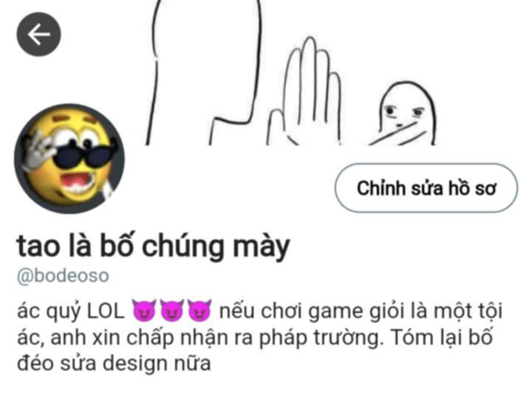Select display name 'tao là bố chúng mày'
The height and width of the screenshot is (400, 532).
(x=153, y=246)
